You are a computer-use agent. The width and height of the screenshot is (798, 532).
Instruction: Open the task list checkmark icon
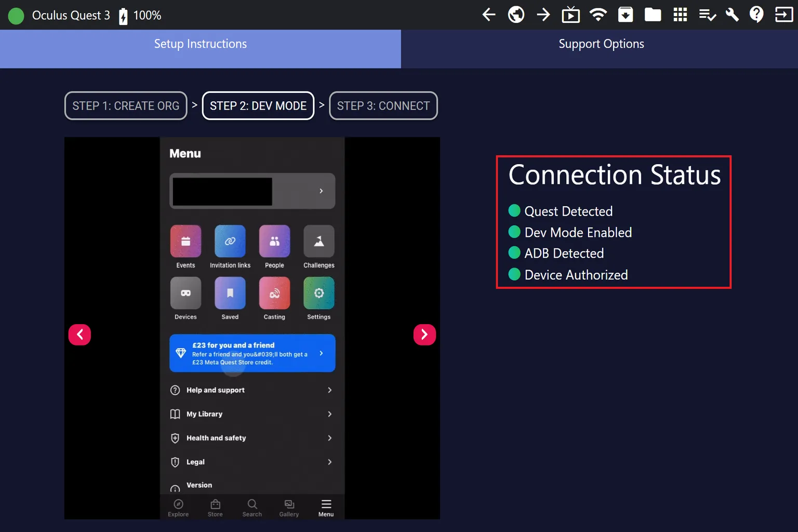pyautogui.click(x=707, y=15)
